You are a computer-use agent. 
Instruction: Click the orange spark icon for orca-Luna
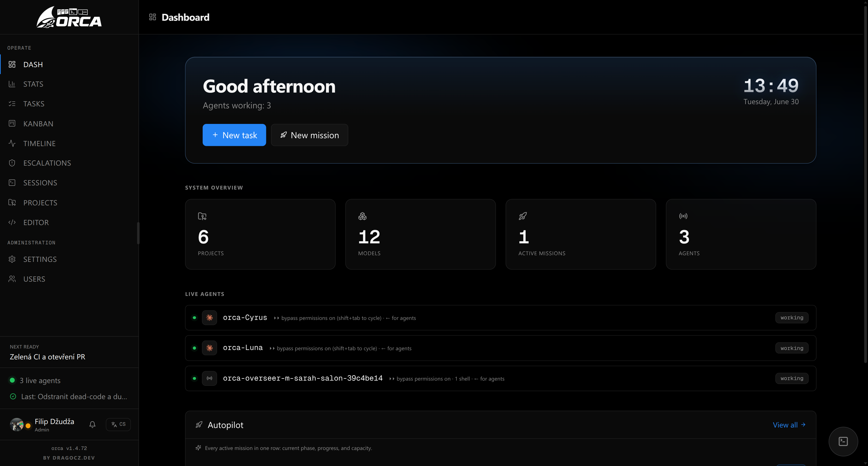(x=210, y=348)
